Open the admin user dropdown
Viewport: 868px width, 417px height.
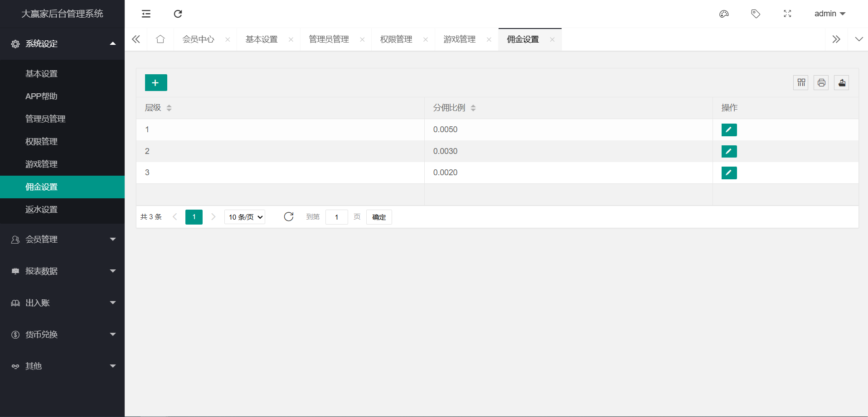829,14
